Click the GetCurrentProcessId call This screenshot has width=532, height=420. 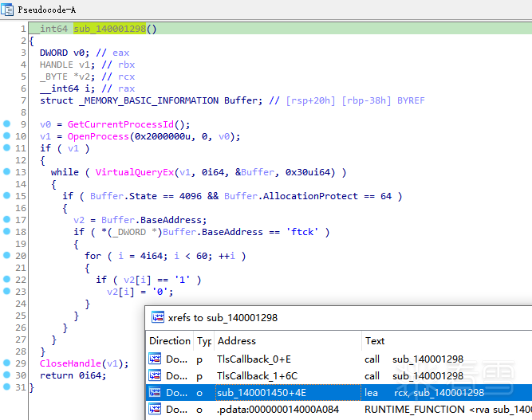click(120, 124)
